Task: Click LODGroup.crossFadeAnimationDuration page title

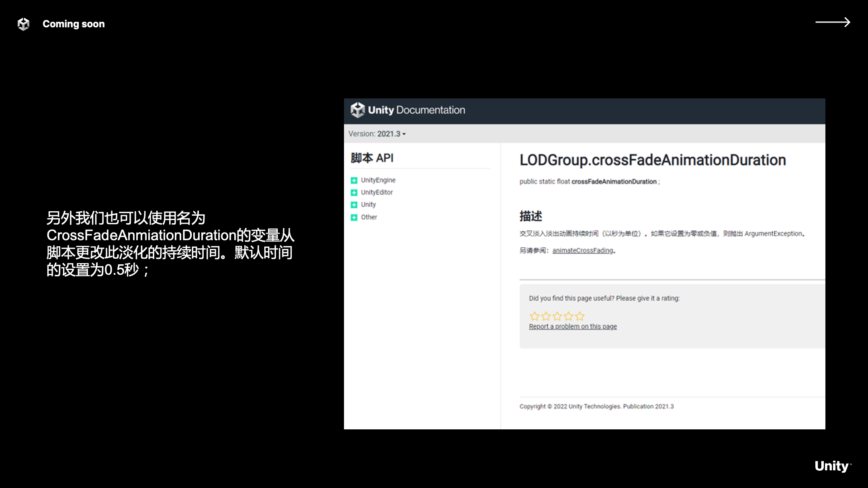Action: click(x=652, y=160)
